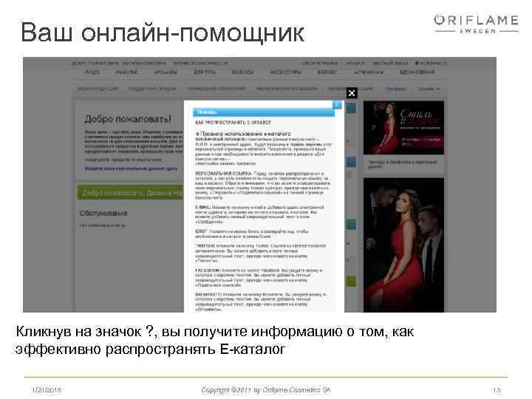Click the Обслуживание heading
Viewport: 532px width, 399px height.
pyautogui.click(x=103, y=213)
